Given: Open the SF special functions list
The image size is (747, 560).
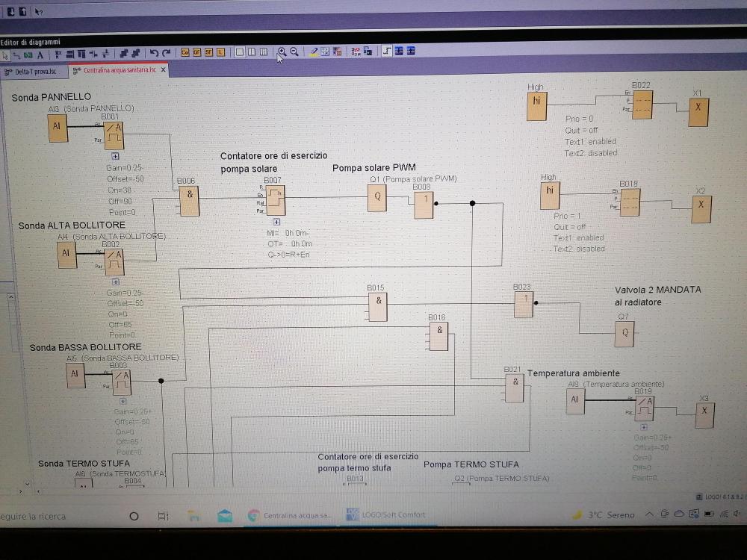Looking at the screenshot, I should 208,52.
